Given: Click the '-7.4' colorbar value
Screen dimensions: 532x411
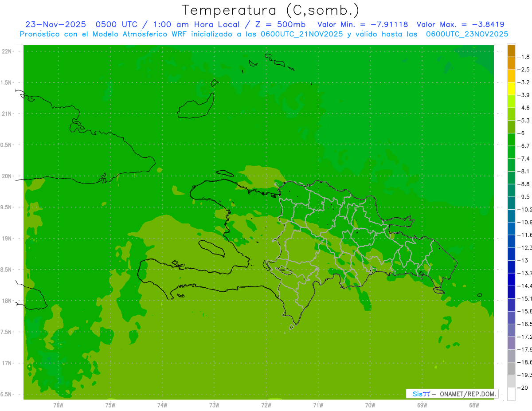Looking at the screenshot, I should (524, 159).
